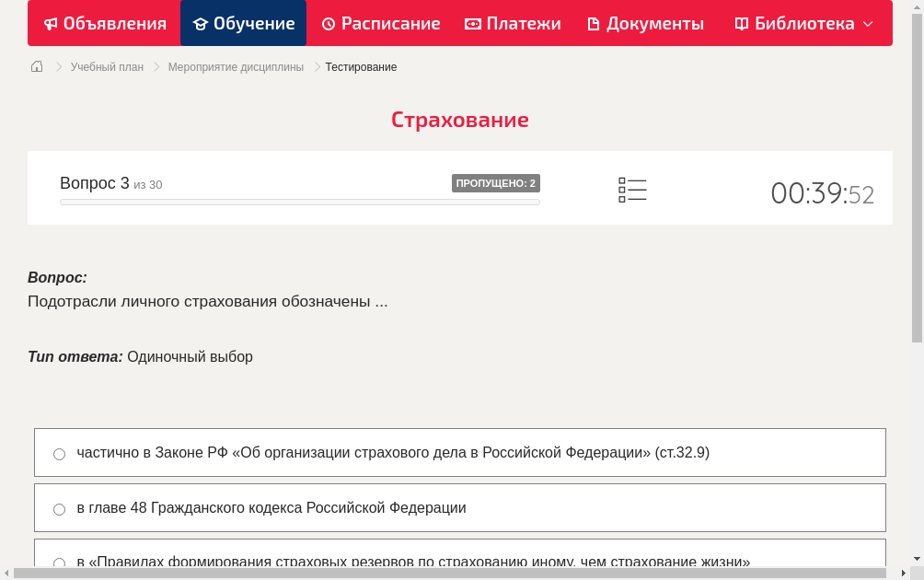This screenshot has height=580, width=924.
Task: Expand the Библиотека dropdown chevron
Action: (870, 23)
